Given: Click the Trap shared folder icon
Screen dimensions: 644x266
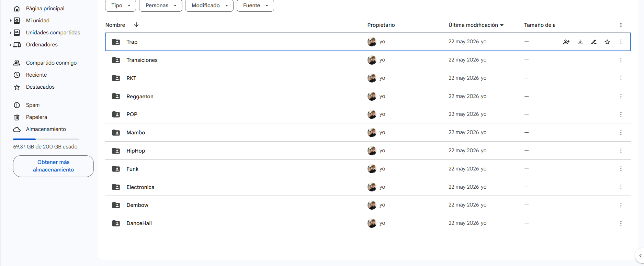Looking at the screenshot, I should pyautogui.click(x=116, y=42).
